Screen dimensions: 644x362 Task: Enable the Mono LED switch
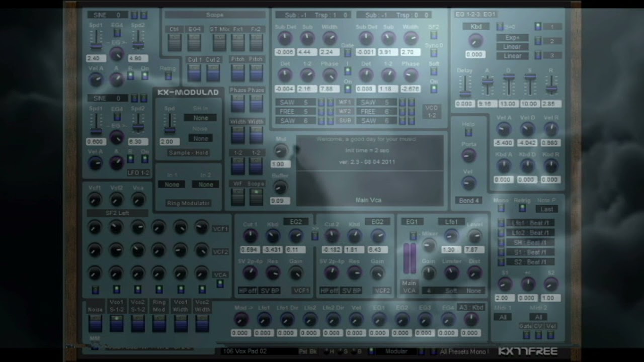[501, 208]
